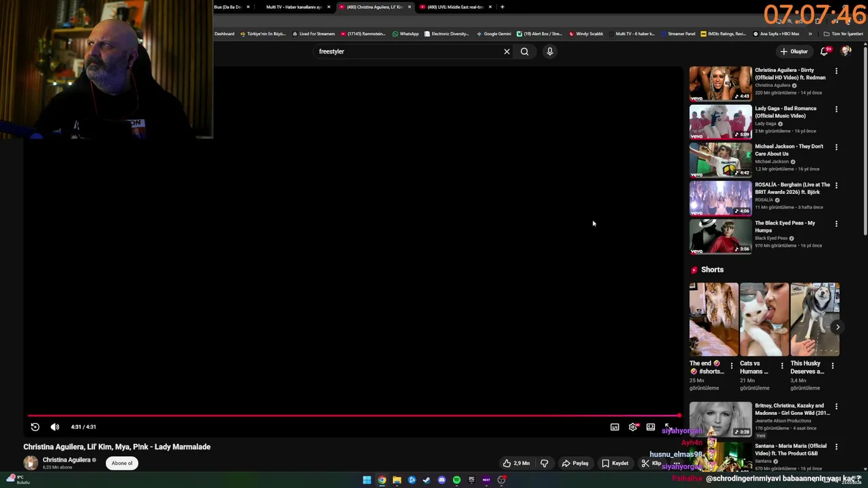Screen dimensions: 868x488
Task: Open options for The end #shorts short
Action: [x=731, y=366]
